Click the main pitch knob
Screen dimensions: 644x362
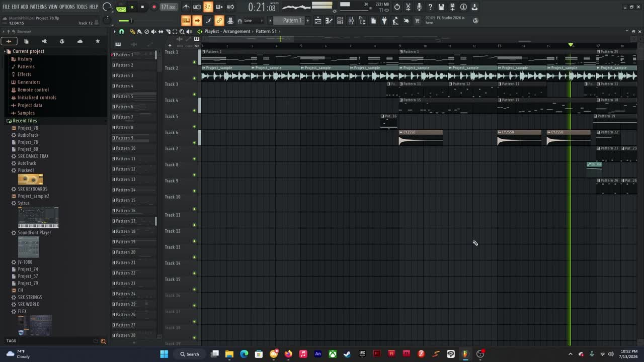tap(106, 21)
